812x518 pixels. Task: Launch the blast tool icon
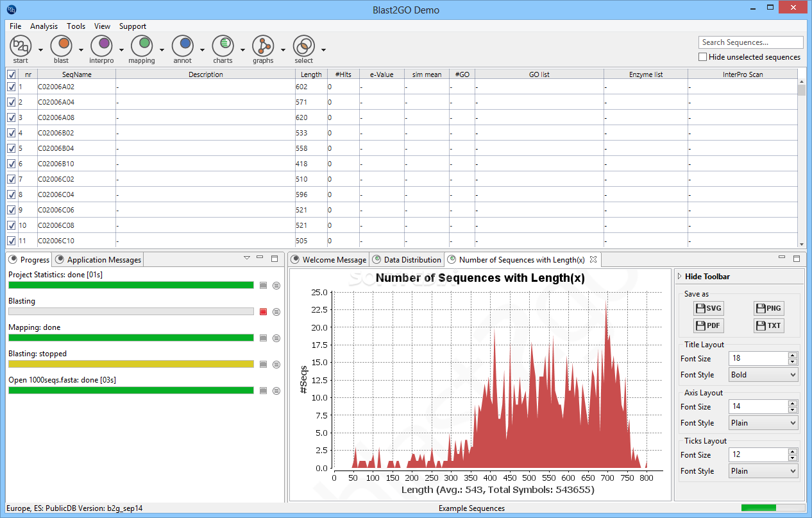click(61, 46)
